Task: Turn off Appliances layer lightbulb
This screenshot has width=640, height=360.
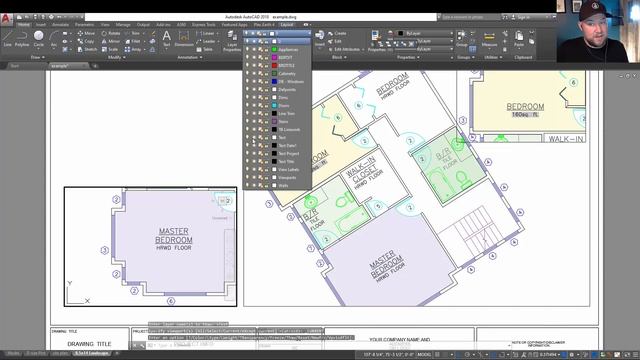Action: 247,49
